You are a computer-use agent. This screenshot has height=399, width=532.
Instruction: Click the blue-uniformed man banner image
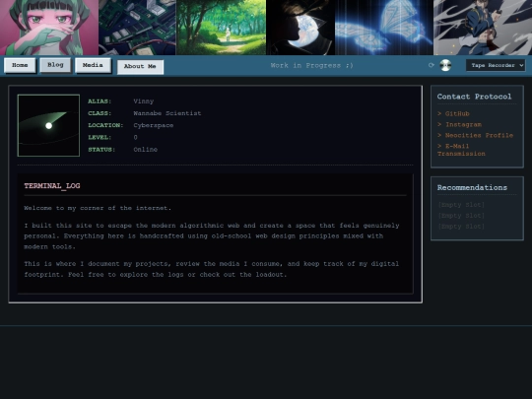coord(483,28)
